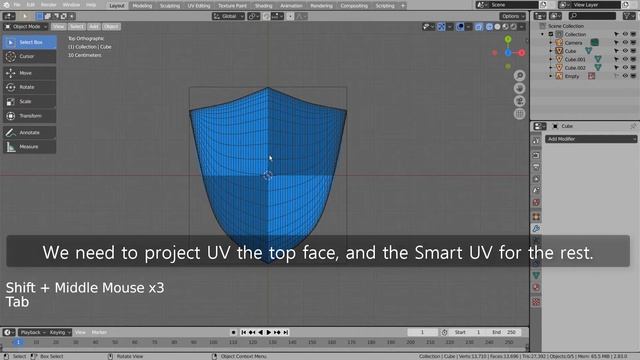
Task: Hide Cube.001 via its eye icon
Action: pyautogui.click(x=625, y=59)
